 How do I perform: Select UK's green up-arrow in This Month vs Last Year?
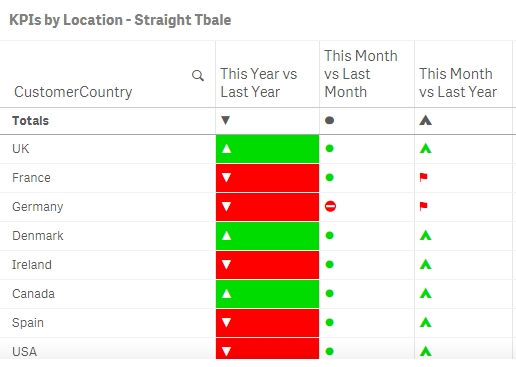(426, 148)
